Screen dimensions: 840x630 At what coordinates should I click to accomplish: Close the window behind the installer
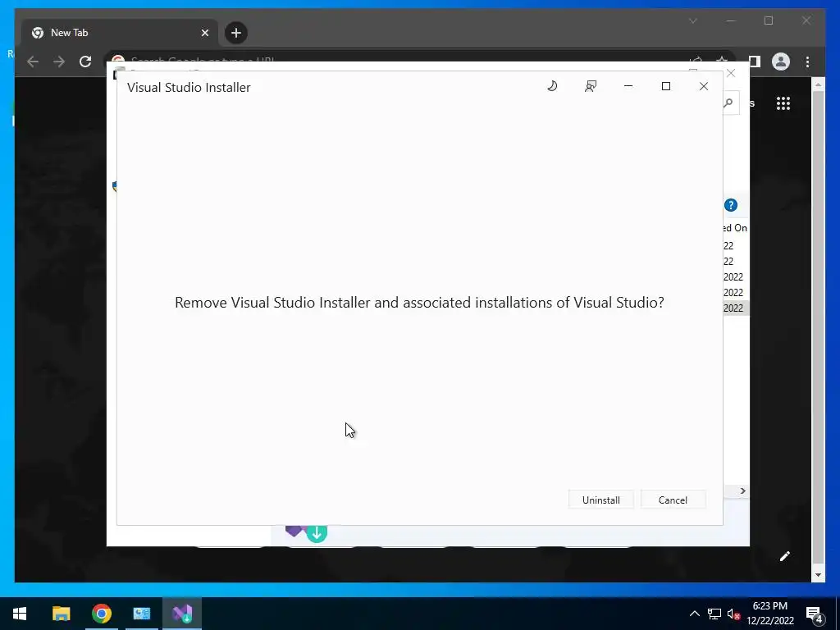[731, 73]
